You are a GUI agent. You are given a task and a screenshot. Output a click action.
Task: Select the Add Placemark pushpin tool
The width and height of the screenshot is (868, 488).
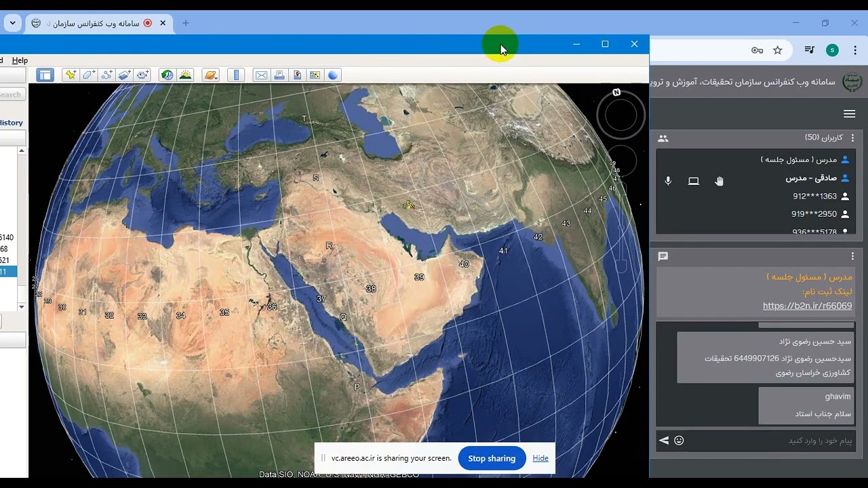click(71, 75)
